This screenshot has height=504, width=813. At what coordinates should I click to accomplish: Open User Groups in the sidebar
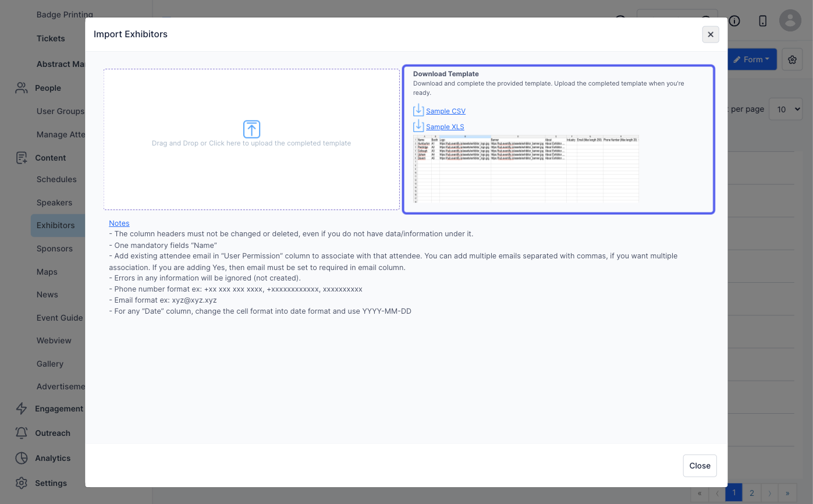[x=60, y=111]
